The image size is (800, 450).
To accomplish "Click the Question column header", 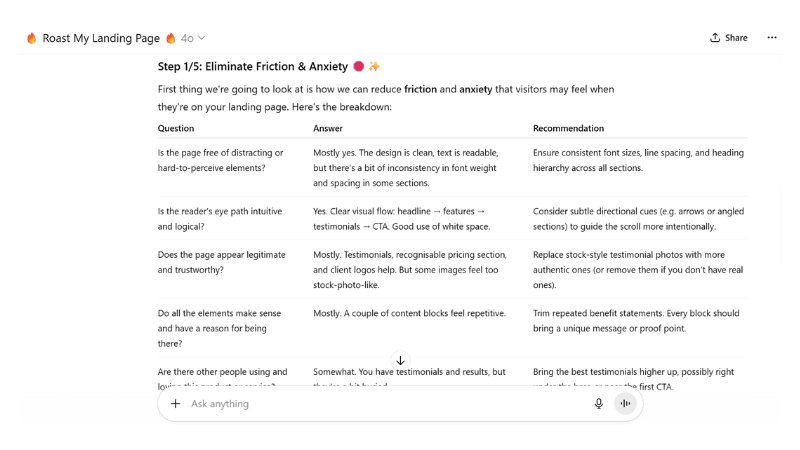I will tap(176, 128).
